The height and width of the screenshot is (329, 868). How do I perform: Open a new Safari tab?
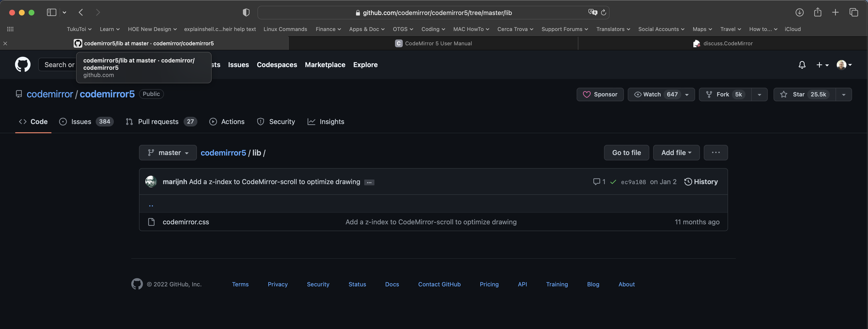(x=835, y=12)
